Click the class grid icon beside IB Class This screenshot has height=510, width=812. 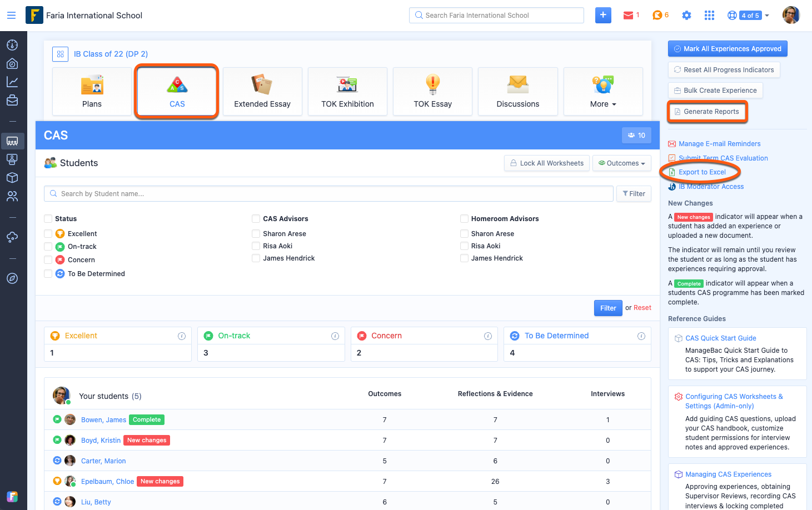tap(60, 54)
